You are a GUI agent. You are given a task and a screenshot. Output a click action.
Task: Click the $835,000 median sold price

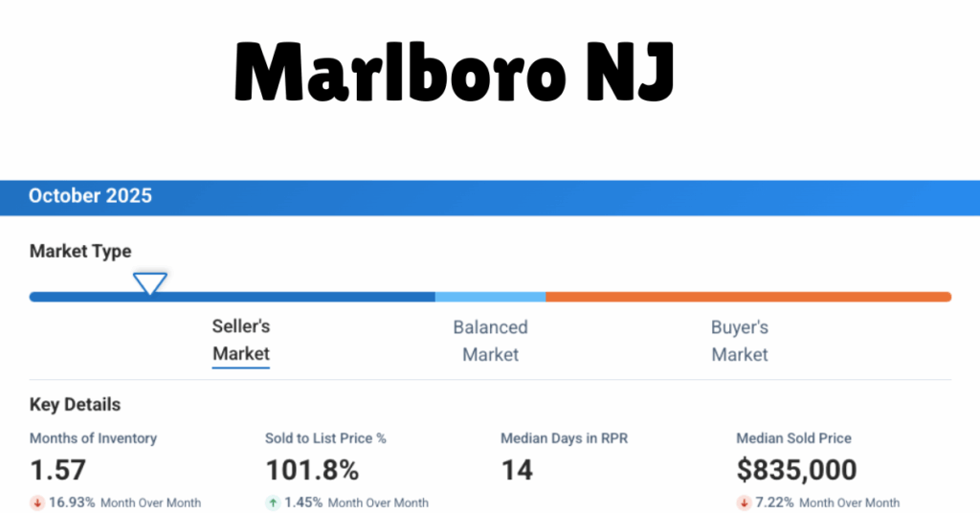[796, 470]
